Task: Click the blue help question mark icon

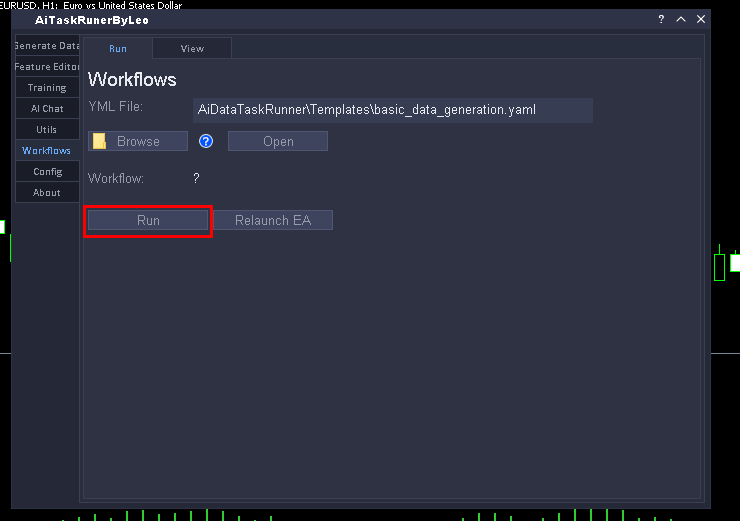Action: [x=207, y=141]
